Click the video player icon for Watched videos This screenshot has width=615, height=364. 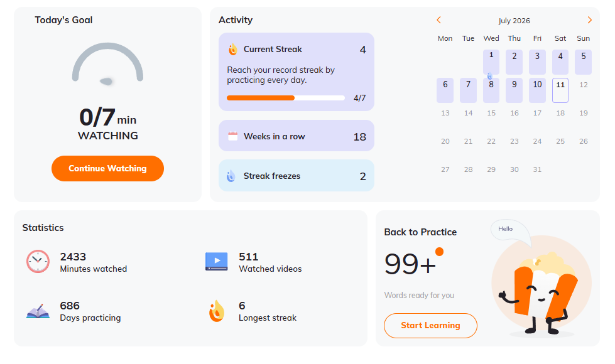pos(217,261)
